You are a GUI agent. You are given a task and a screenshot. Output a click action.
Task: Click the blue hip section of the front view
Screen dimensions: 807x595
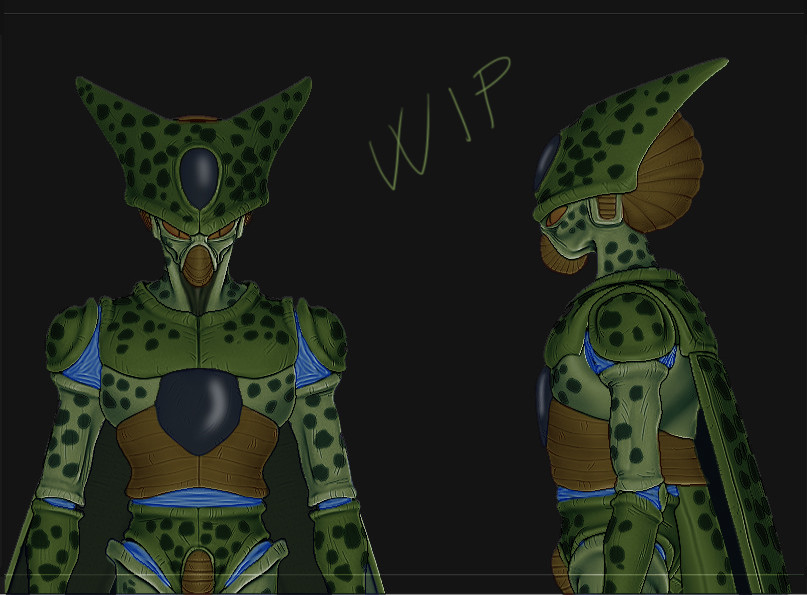[195, 500]
